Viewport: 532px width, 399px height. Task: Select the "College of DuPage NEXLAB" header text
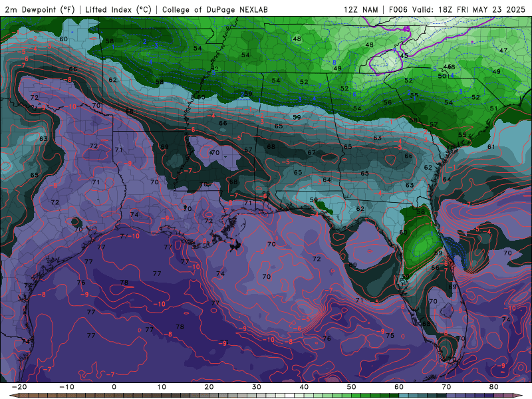tap(215, 10)
